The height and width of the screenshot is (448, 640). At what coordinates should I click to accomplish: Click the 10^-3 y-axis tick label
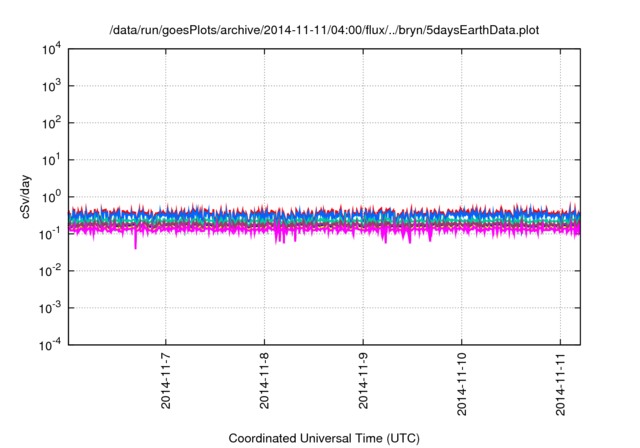(x=50, y=308)
